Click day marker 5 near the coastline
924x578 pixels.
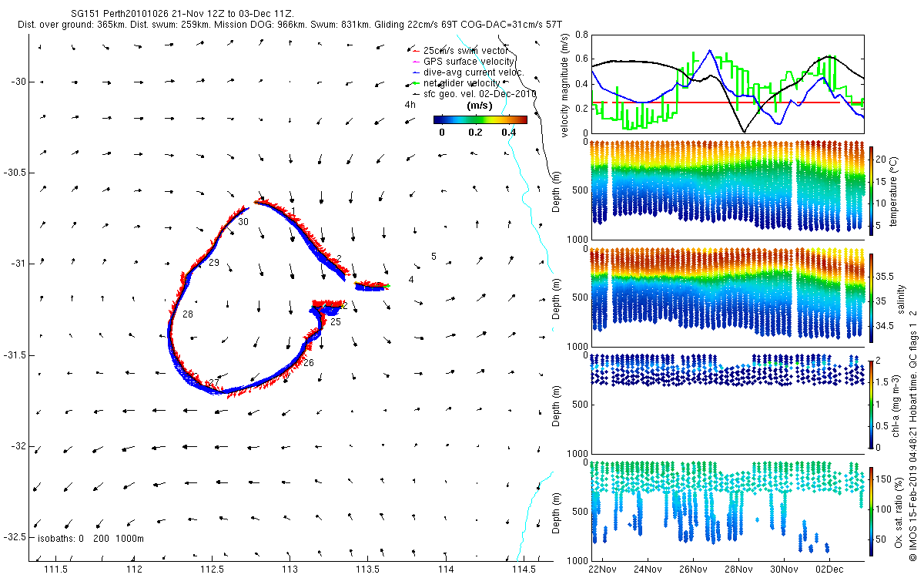click(434, 257)
